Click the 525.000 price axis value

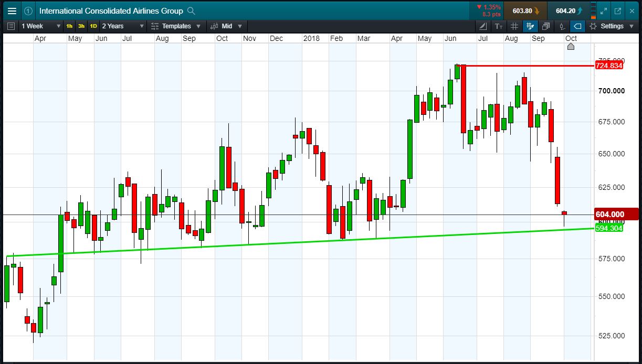(611, 336)
